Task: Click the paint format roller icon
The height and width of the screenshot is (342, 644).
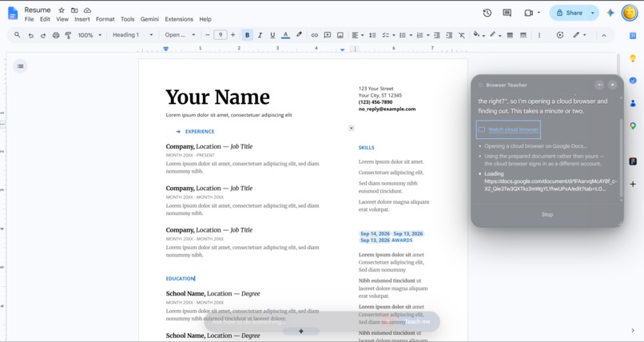Action: pos(68,35)
